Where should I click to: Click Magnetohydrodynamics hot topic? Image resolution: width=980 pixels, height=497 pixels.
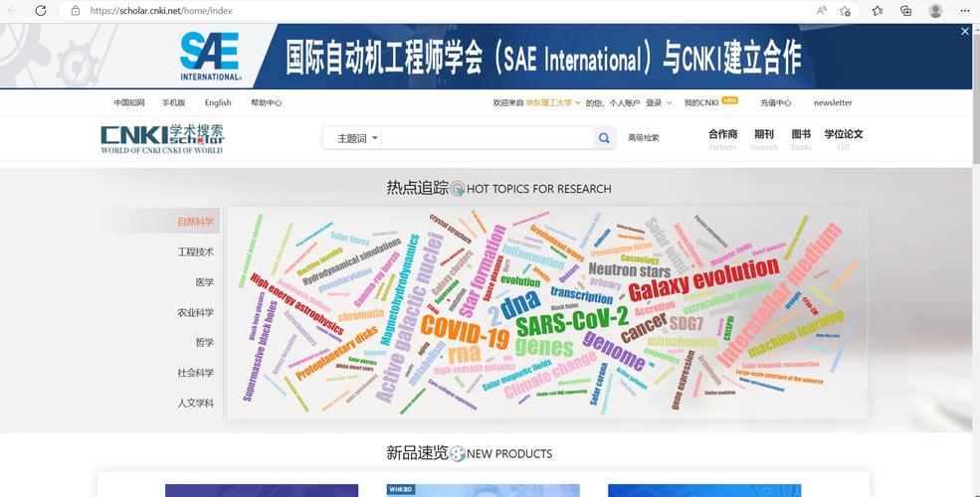401,289
